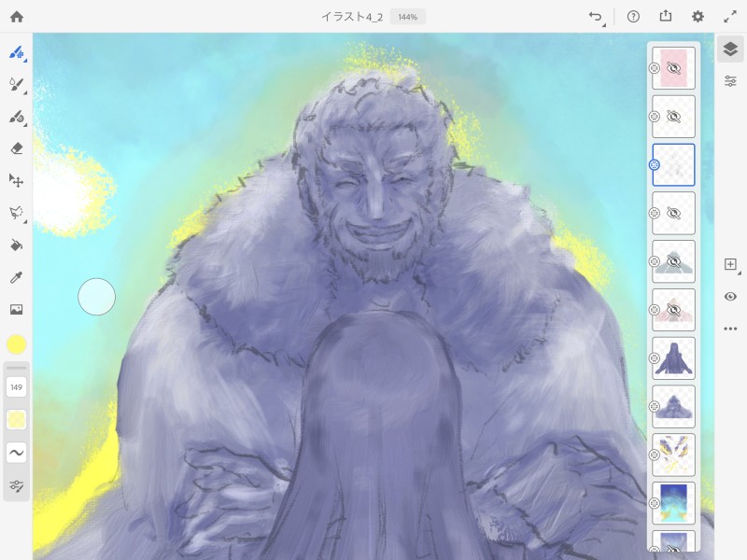This screenshot has width=747, height=560.
Task: Go to the Home screen
Action: 17,17
